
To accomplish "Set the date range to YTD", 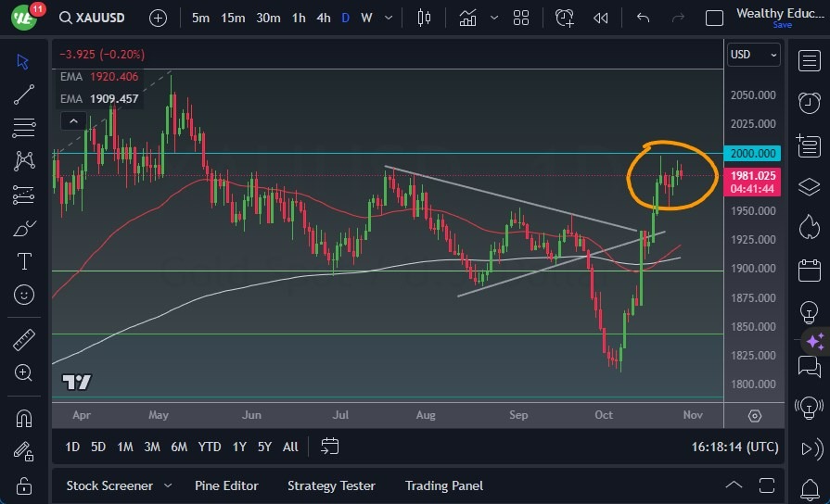I will click(209, 447).
